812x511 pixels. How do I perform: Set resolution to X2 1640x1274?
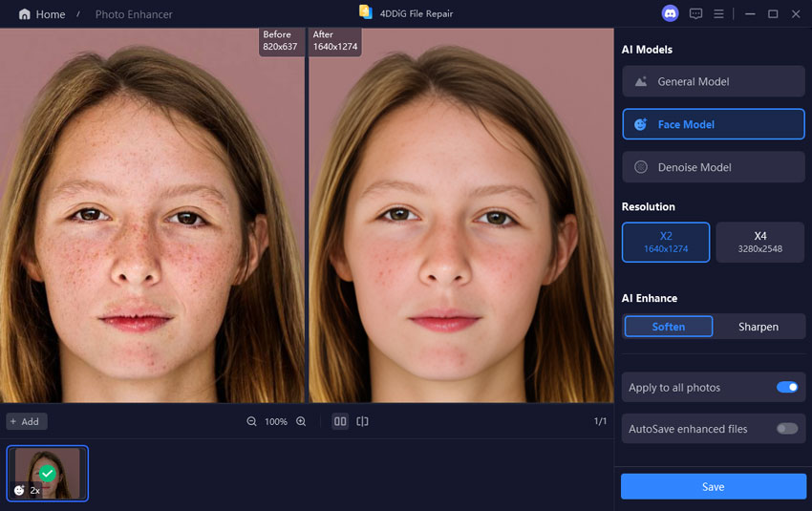click(666, 242)
